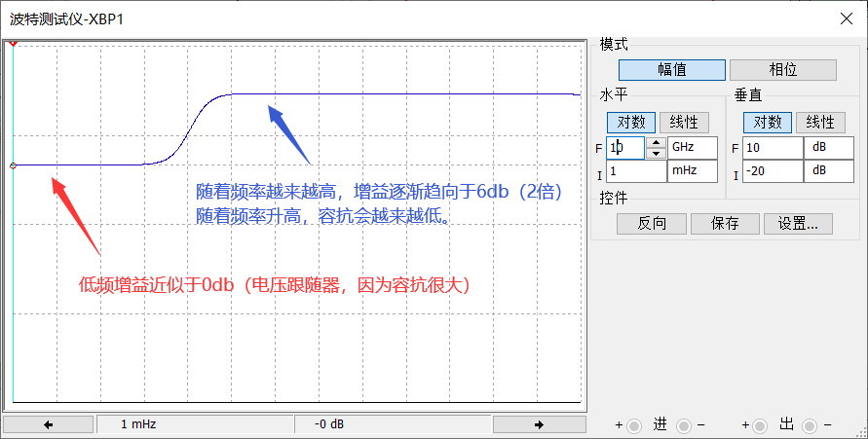Viewport: 868px width, 439px height.
Task: Open the mHz frequency unit field
Action: pyautogui.click(x=692, y=171)
